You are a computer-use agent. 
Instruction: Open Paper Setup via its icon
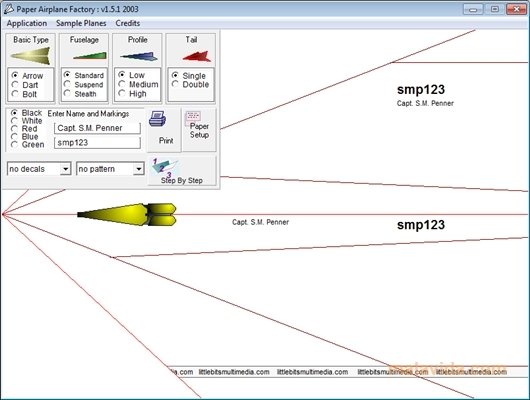click(x=193, y=117)
